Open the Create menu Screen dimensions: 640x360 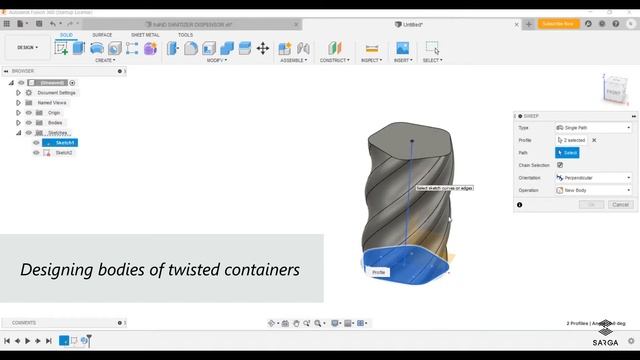[x=105, y=60]
